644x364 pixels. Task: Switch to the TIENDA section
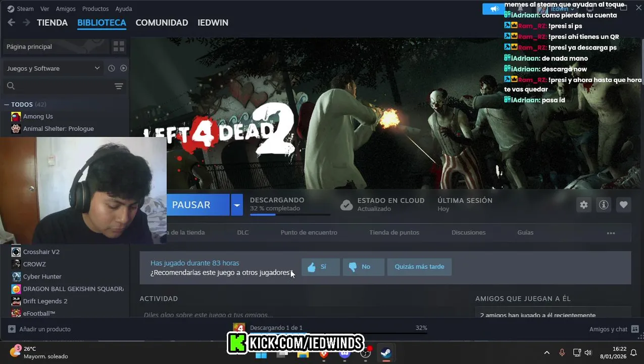[x=52, y=23]
